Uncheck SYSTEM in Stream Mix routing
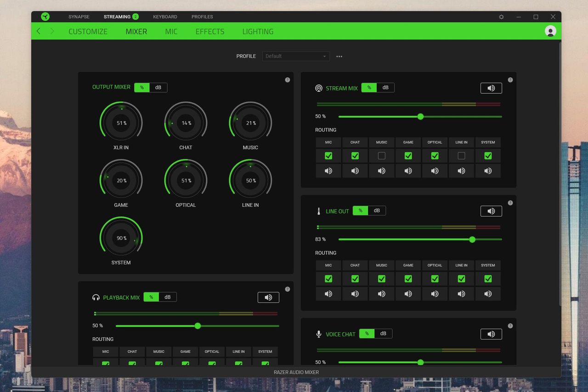The width and height of the screenshot is (588, 392). [x=488, y=156]
